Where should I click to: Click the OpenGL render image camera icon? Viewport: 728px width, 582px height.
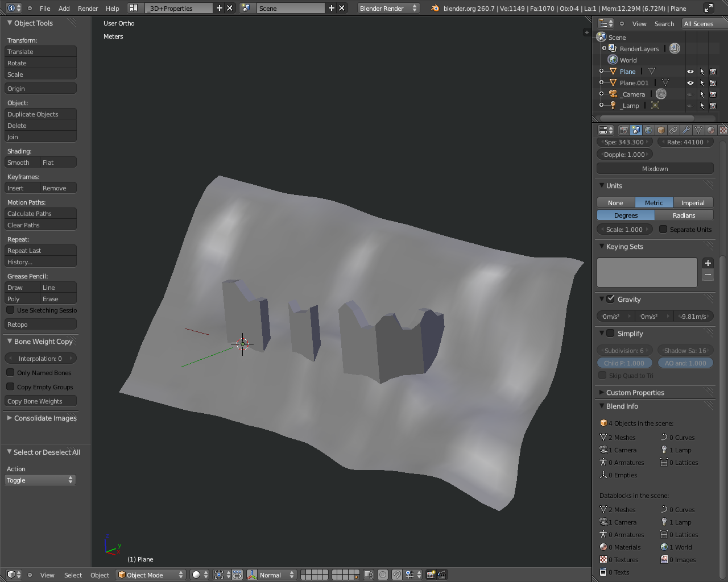pos(431,575)
